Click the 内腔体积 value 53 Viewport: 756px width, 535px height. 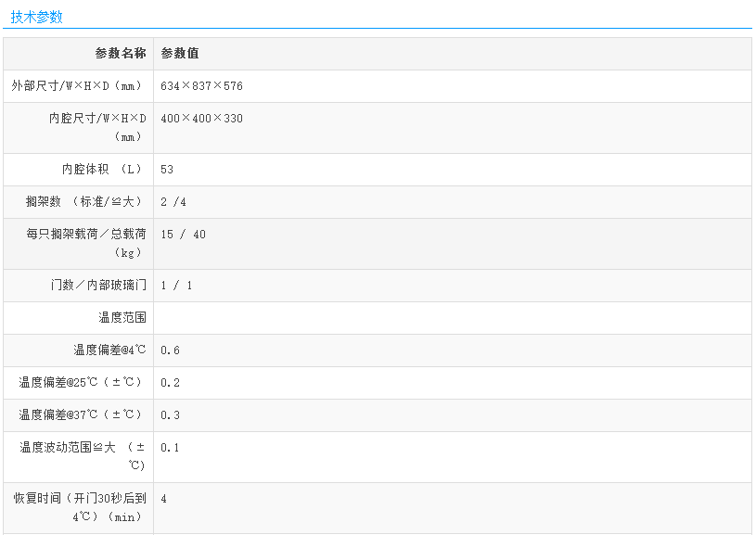point(167,170)
